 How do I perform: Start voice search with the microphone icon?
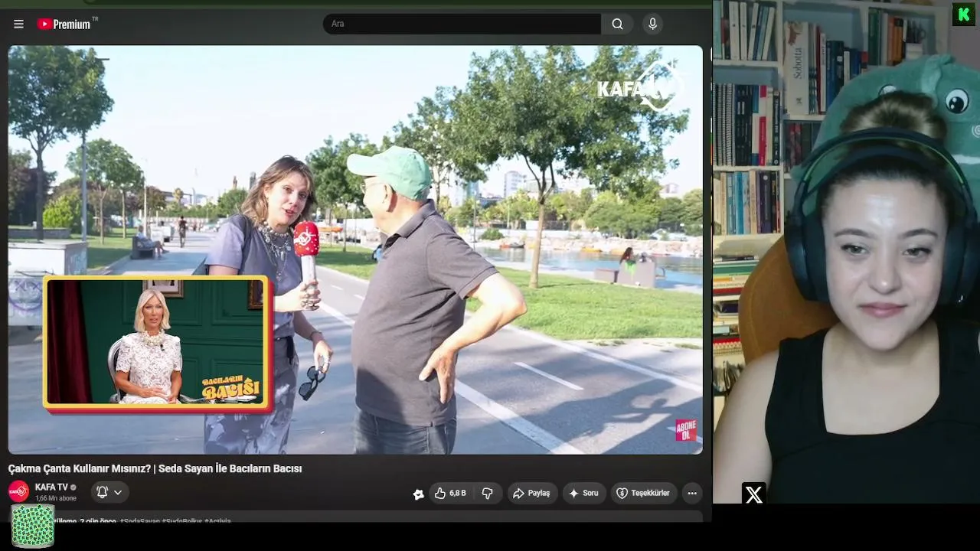[652, 24]
